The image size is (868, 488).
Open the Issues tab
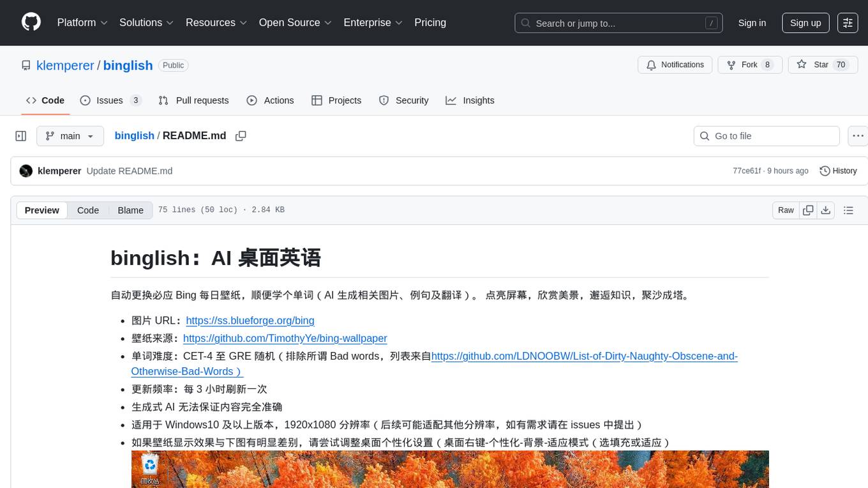(x=110, y=100)
